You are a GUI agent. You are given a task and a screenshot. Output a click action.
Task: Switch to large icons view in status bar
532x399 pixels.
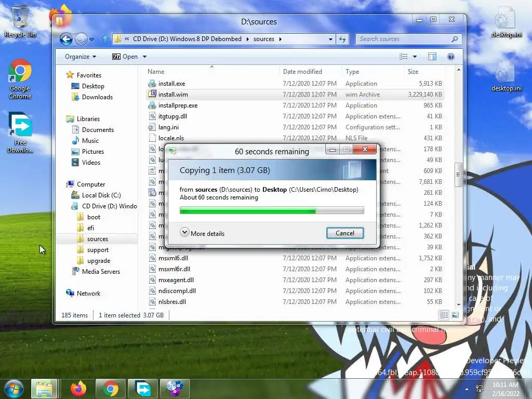coord(455,315)
